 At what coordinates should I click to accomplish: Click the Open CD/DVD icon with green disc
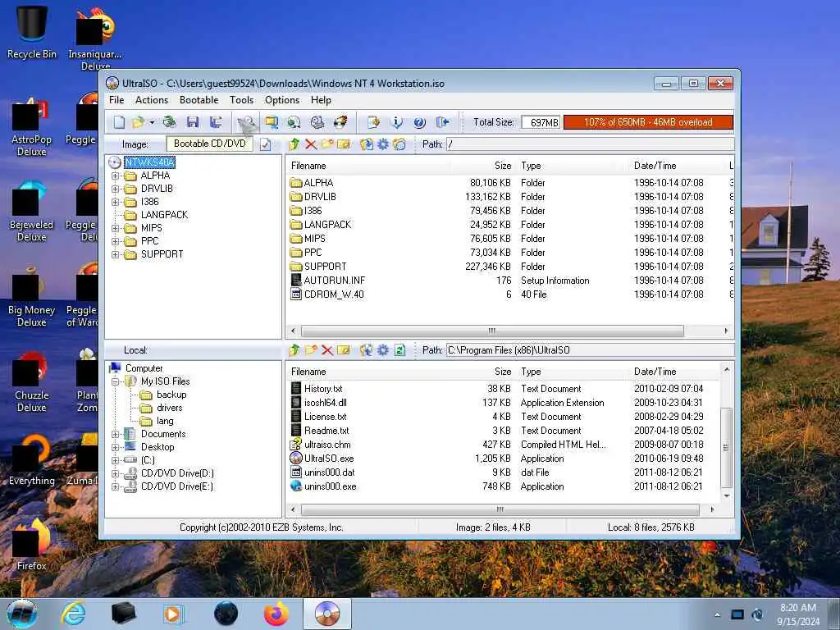[169, 123]
